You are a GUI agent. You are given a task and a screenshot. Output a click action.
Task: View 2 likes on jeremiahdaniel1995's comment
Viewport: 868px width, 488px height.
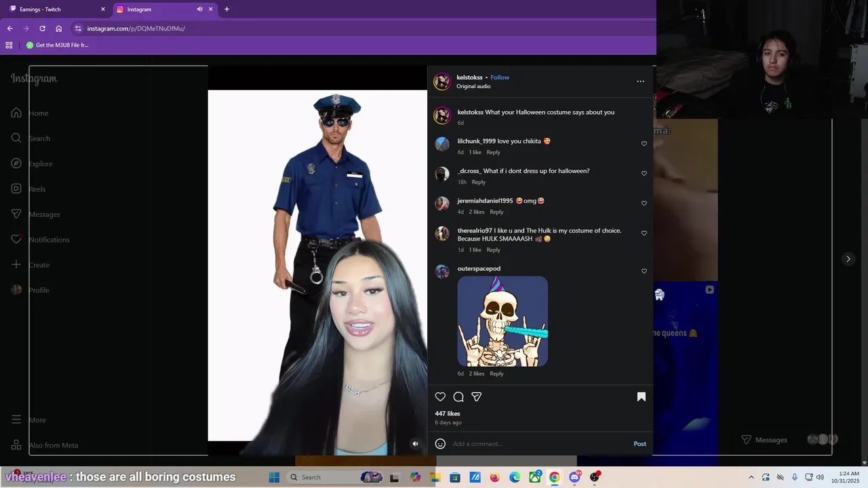477,212
